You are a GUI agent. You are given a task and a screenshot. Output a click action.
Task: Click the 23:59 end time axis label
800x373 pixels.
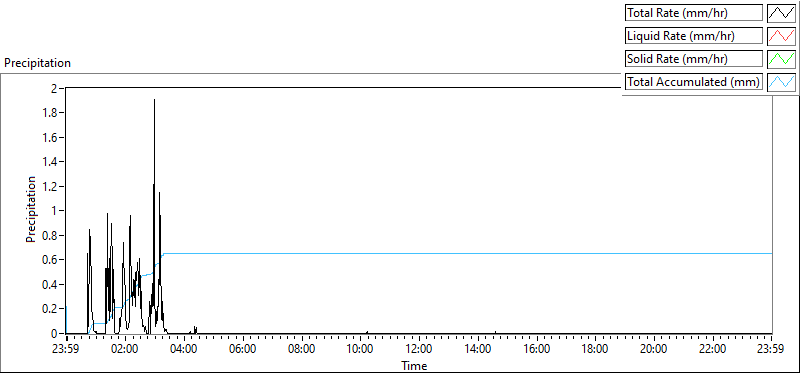pyautogui.click(x=771, y=350)
